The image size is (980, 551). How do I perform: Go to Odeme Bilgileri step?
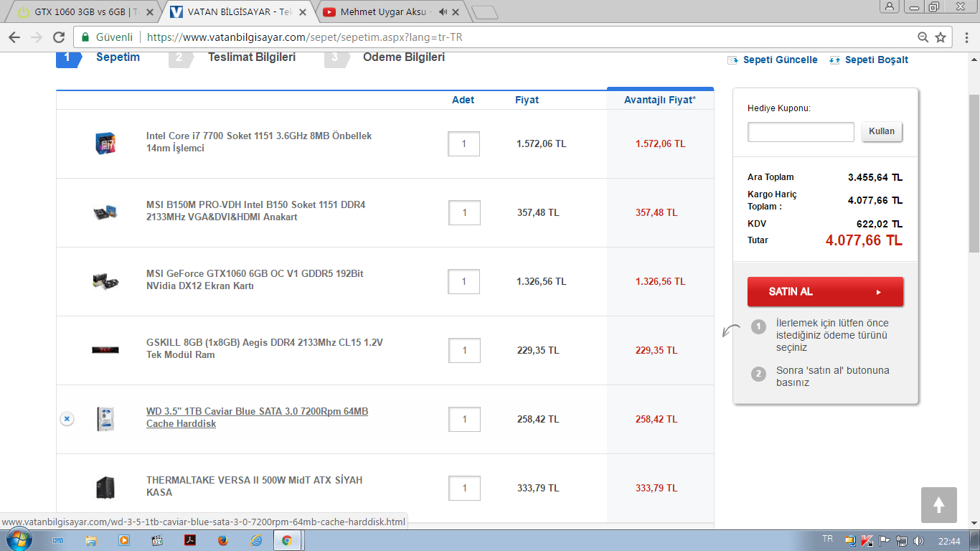click(404, 57)
